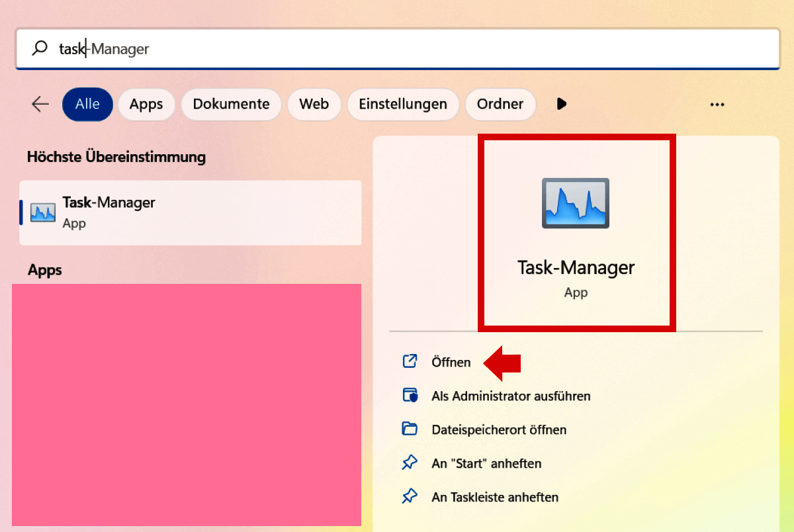Image resolution: width=794 pixels, height=532 pixels.
Task: Click the Öffnen external-link icon
Action: (410, 361)
